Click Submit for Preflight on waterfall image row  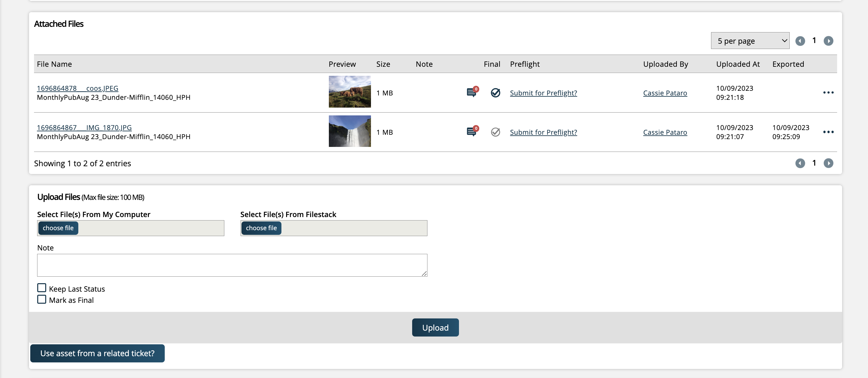point(543,133)
